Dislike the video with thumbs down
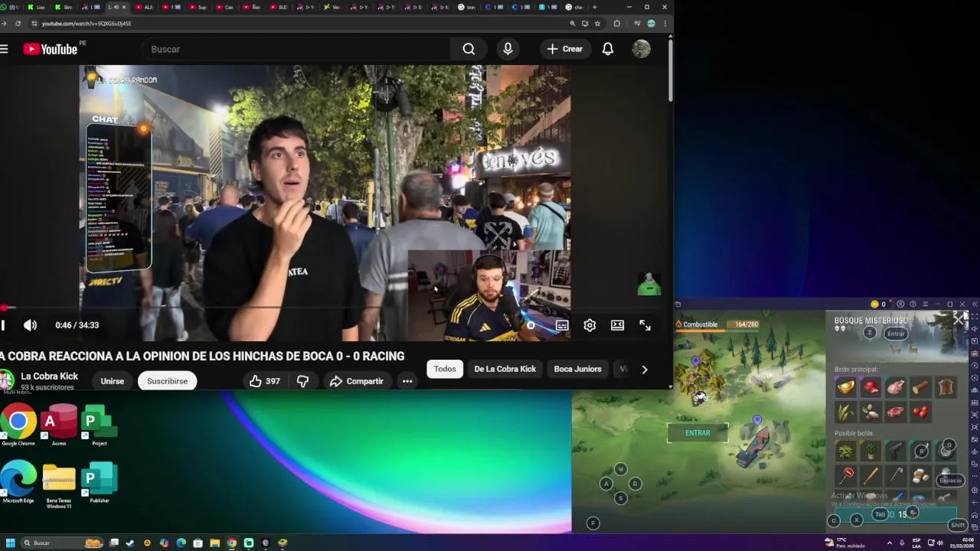Viewport: 980px width, 551px height. point(302,381)
